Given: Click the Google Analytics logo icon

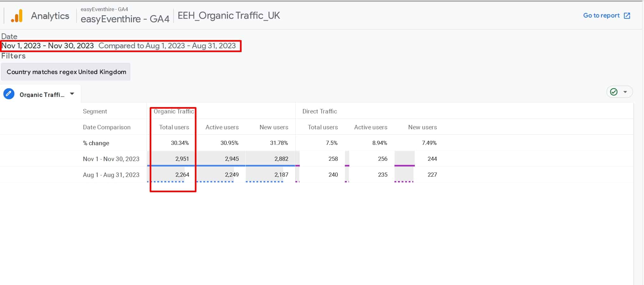Looking at the screenshot, I should 17,16.
